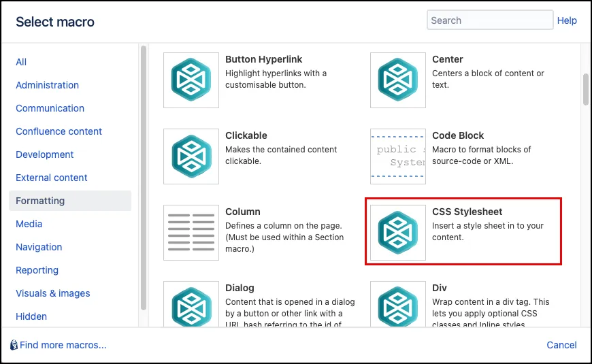Go to Media category
The width and height of the screenshot is (592, 364).
tap(29, 224)
